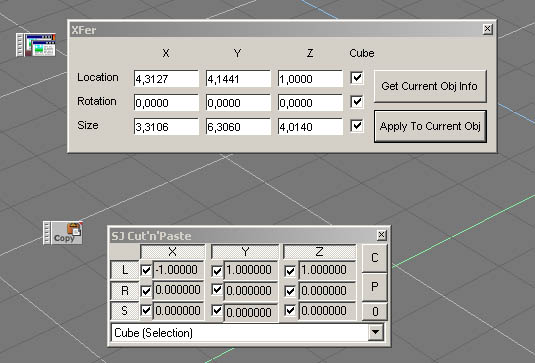The width and height of the screenshot is (535, 363).
Task: Click the R row Y value field
Action: (x=251, y=291)
